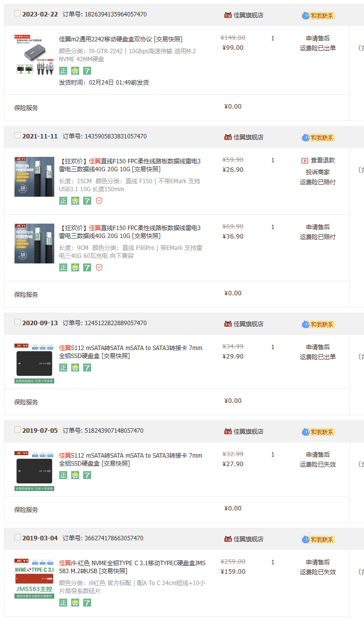Open the 40Gbps thumbnail of the 9CM F90Pro cable
Viewport: 364px width, 619px height.
(34, 244)
